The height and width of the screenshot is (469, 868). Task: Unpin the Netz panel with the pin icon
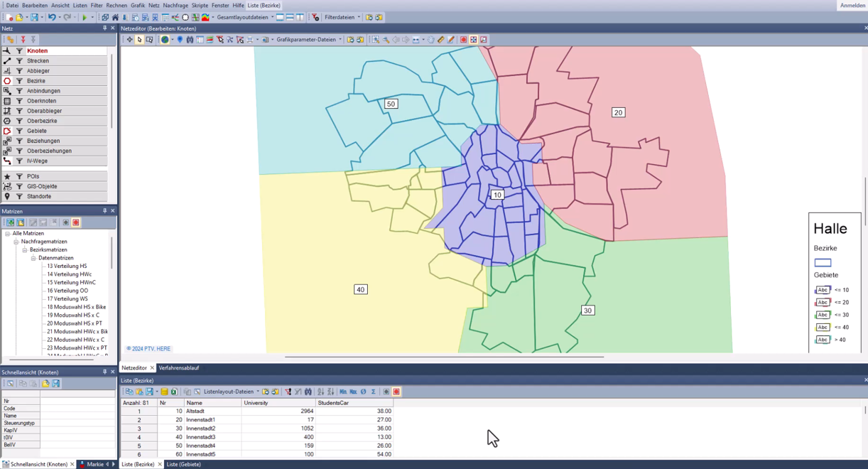click(104, 28)
